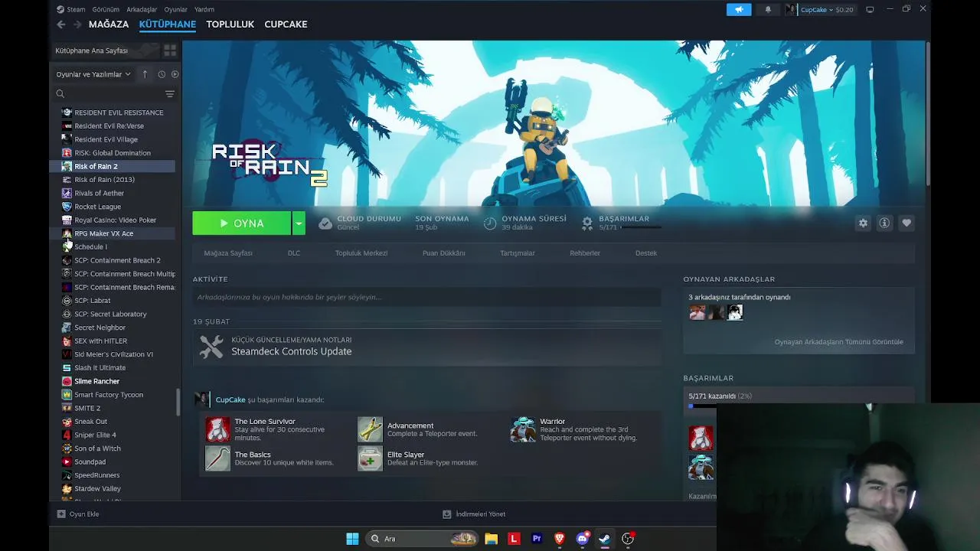Image resolution: width=980 pixels, height=551 pixels.
Task: Toggle the recent activity clock filter
Action: point(162,74)
